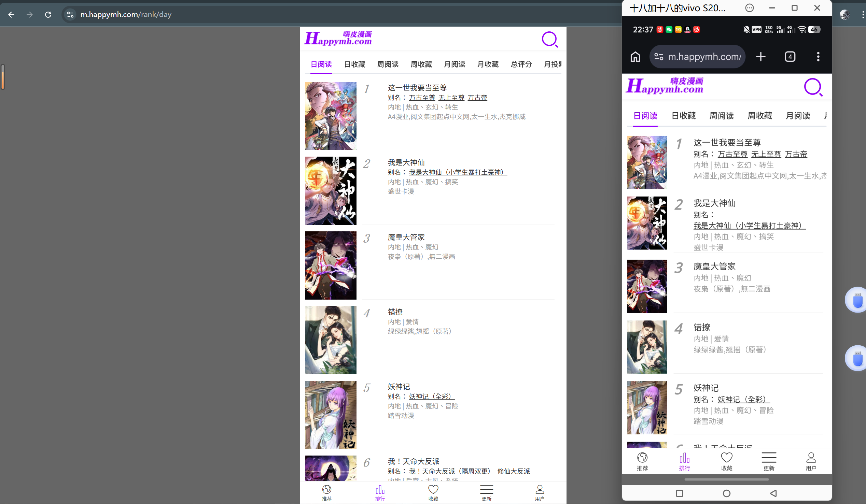The width and height of the screenshot is (866, 504).
Task: Open phone browser tab switcher showing 4
Action: tap(790, 57)
